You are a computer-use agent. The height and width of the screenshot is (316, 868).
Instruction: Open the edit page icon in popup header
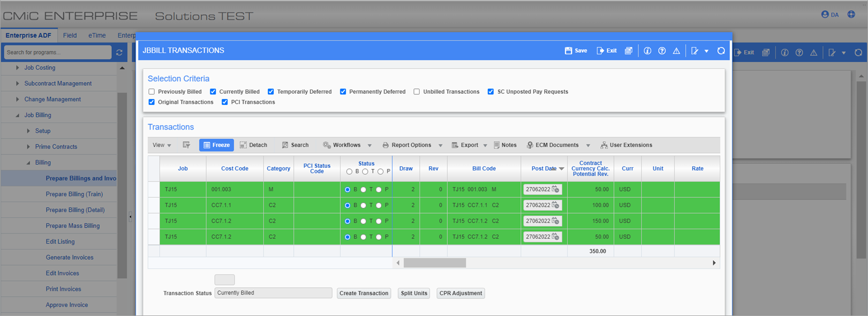point(694,51)
